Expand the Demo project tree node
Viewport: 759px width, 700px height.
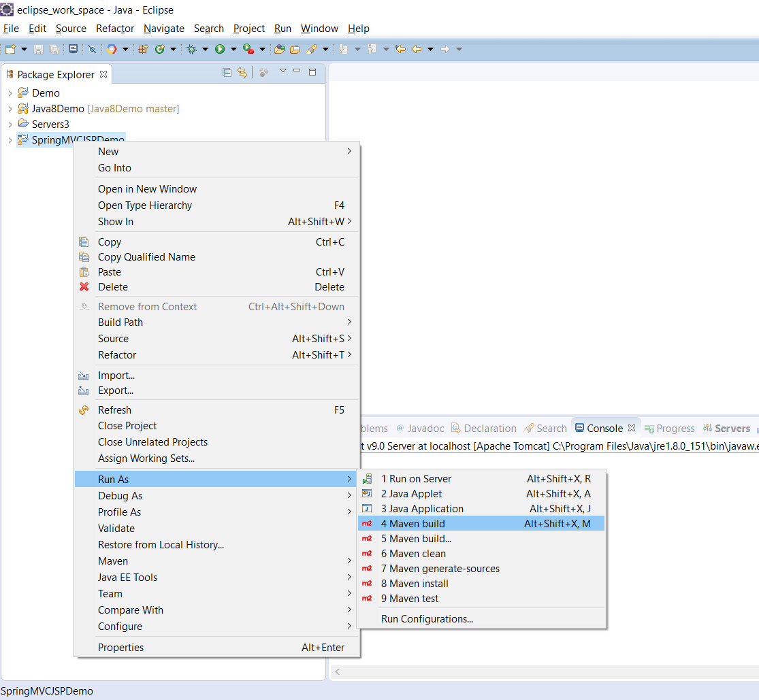[10, 93]
